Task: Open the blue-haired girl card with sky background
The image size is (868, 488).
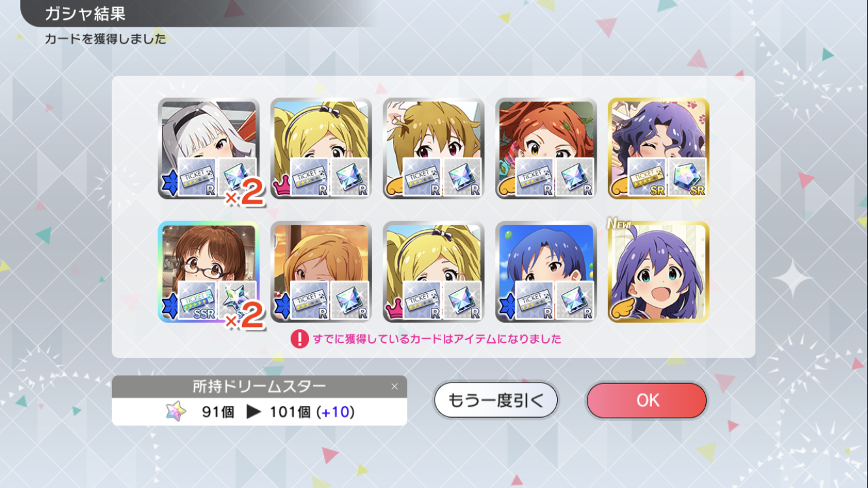Action: pos(546,272)
